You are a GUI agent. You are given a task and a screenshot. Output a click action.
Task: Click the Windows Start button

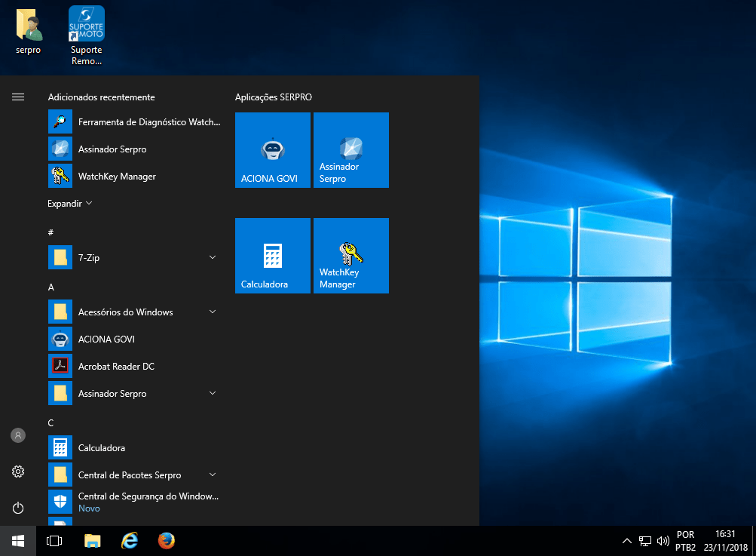pyautogui.click(x=18, y=541)
